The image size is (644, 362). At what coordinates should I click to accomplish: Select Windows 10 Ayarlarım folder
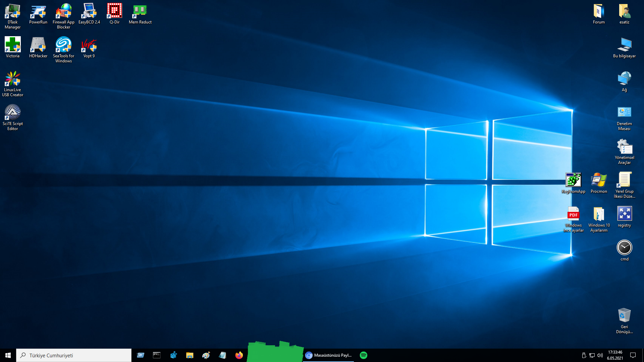click(599, 219)
